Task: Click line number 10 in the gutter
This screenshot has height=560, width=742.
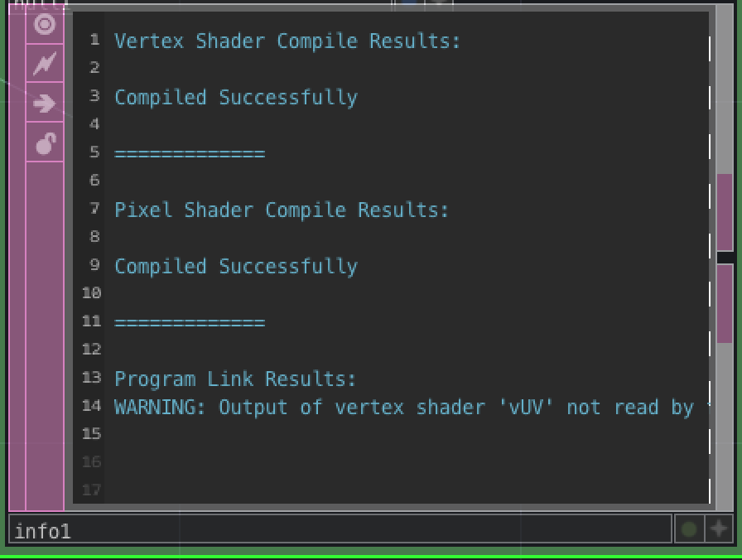Action: [x=91, y=293]
